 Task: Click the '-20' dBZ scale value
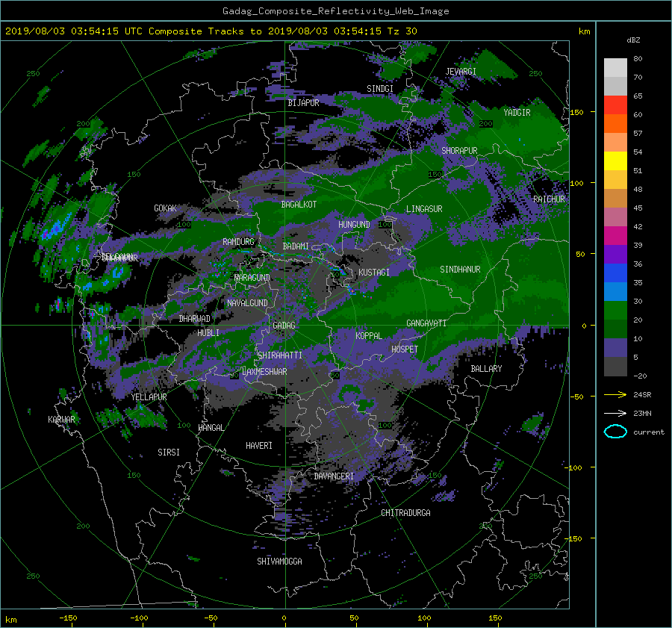(x=640, y=376)
